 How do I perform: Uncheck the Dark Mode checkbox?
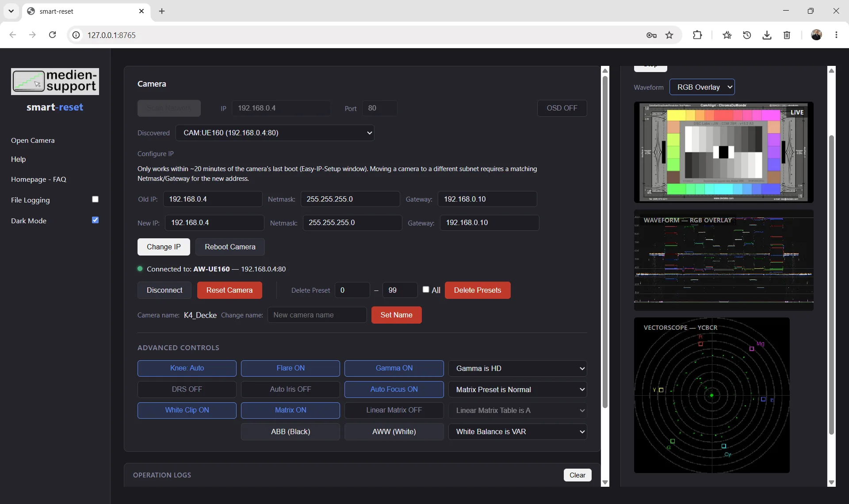95,220
